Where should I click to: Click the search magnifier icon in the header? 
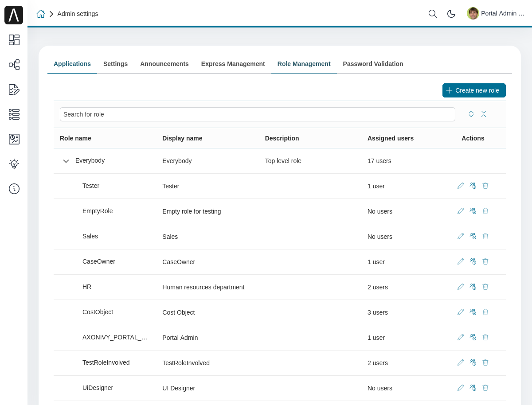pos(433,14)
